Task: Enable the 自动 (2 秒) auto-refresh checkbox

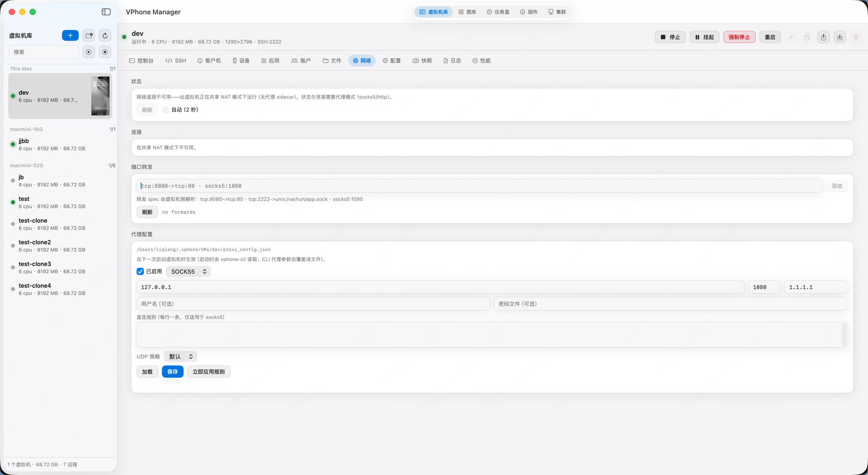Action: click(x=165, y=109)
